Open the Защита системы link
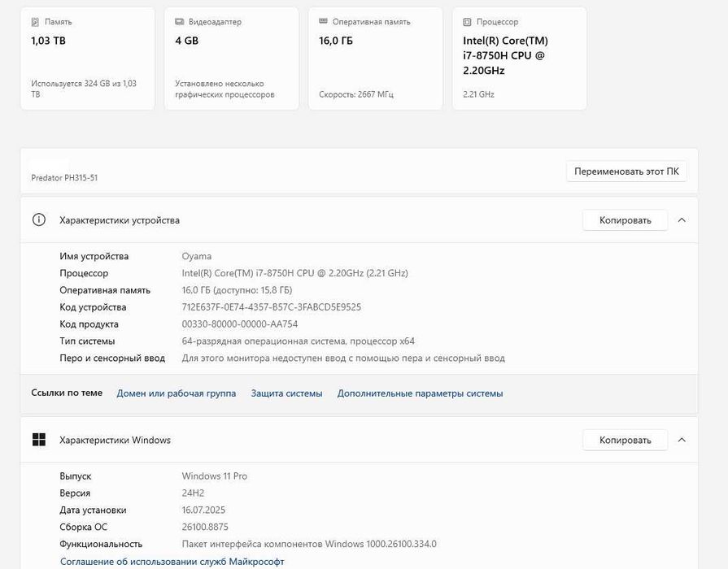 click(286, 393)
